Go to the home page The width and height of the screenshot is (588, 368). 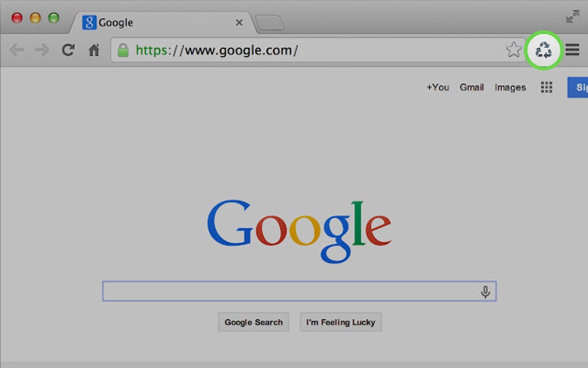94,50
